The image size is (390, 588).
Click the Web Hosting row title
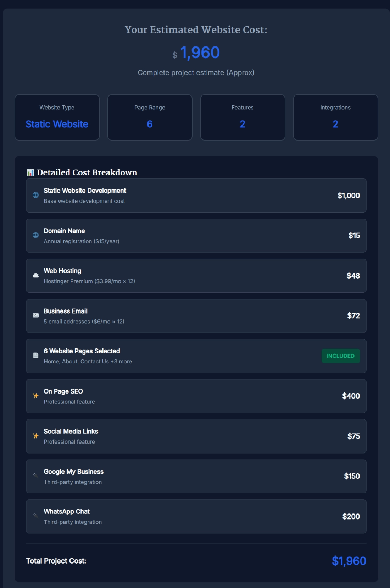(x=62, y=271)
